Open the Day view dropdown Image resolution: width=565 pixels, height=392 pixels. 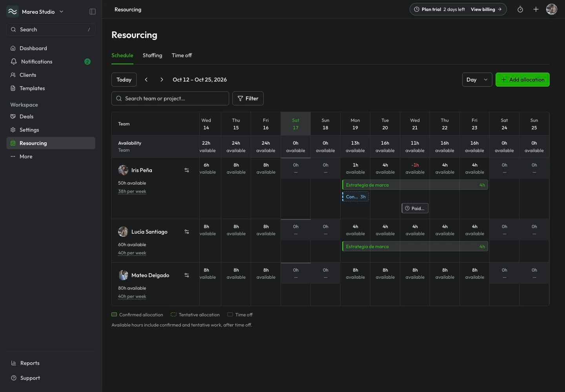coord(477,80)
